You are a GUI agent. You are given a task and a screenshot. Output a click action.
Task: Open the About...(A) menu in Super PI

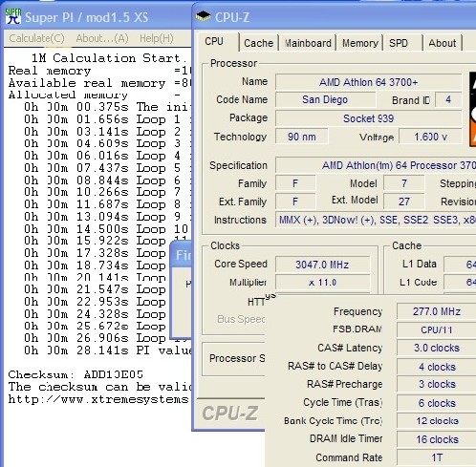(102, 38)
